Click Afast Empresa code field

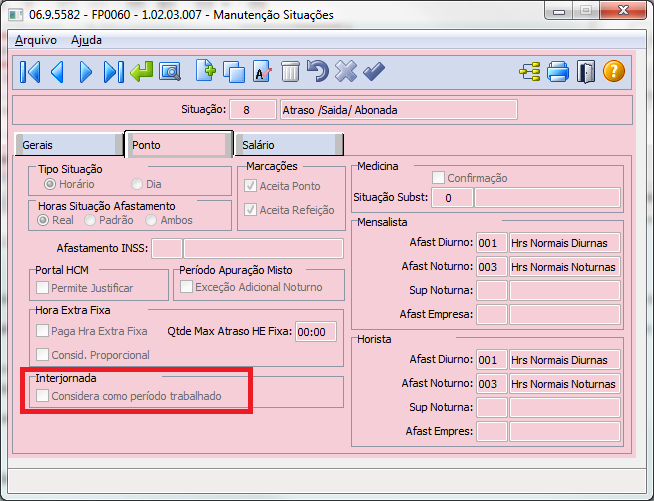(492, 315)
